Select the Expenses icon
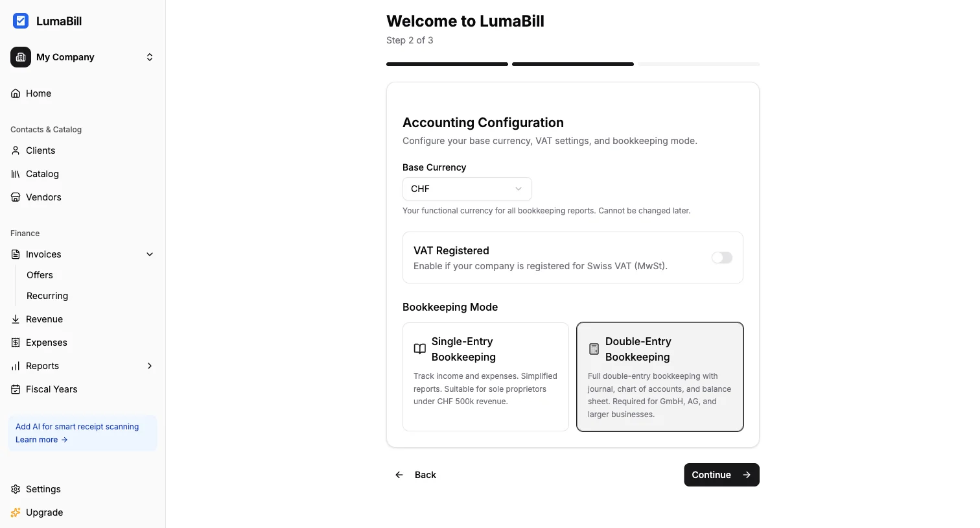980x528 pixels. pos(16,342)
